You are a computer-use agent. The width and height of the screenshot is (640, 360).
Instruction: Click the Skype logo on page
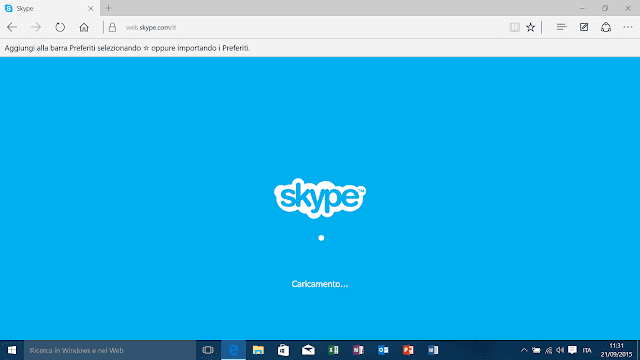pos(320,198)
